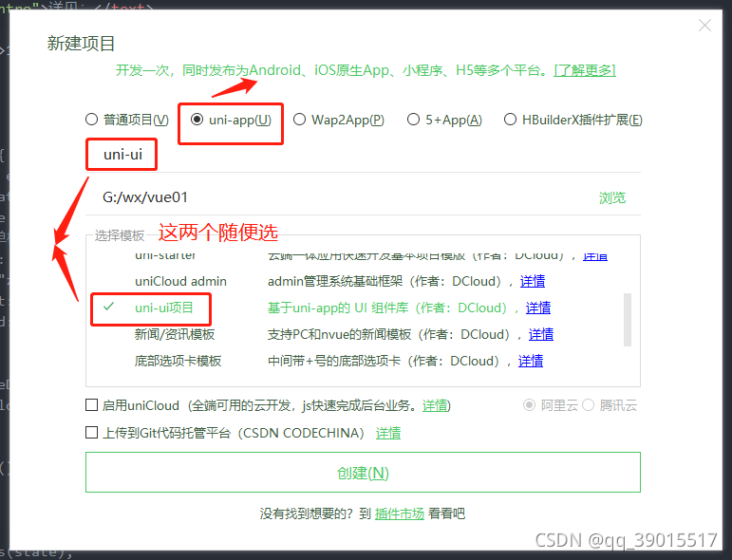
Task: Open 详情 link for uniCloud admin
Action: [533, 281]
